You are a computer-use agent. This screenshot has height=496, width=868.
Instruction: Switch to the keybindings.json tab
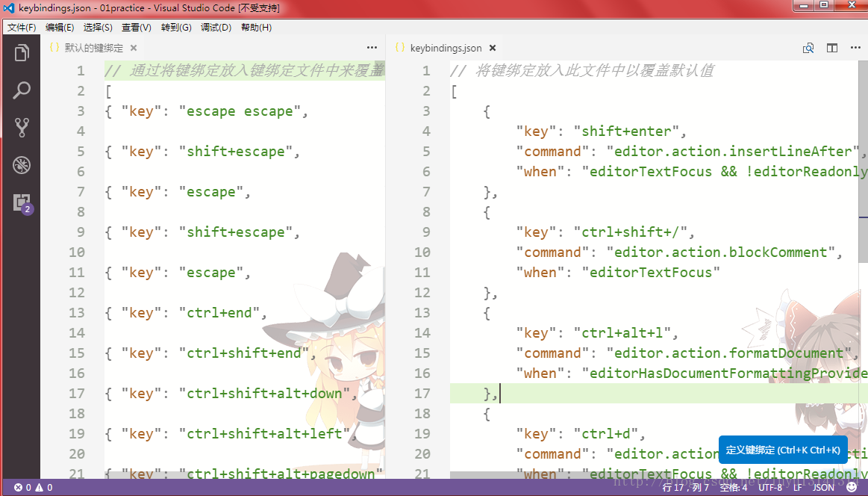click(x=446, y=49)
